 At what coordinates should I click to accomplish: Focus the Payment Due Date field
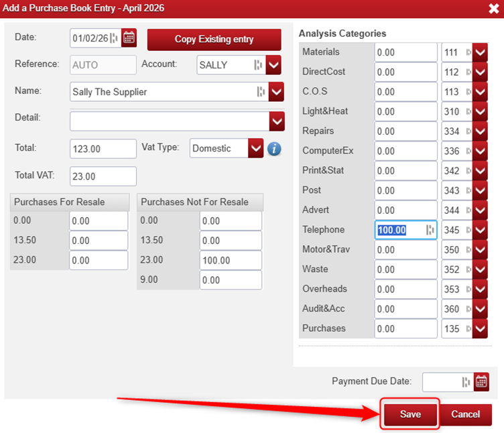[448, 382]
